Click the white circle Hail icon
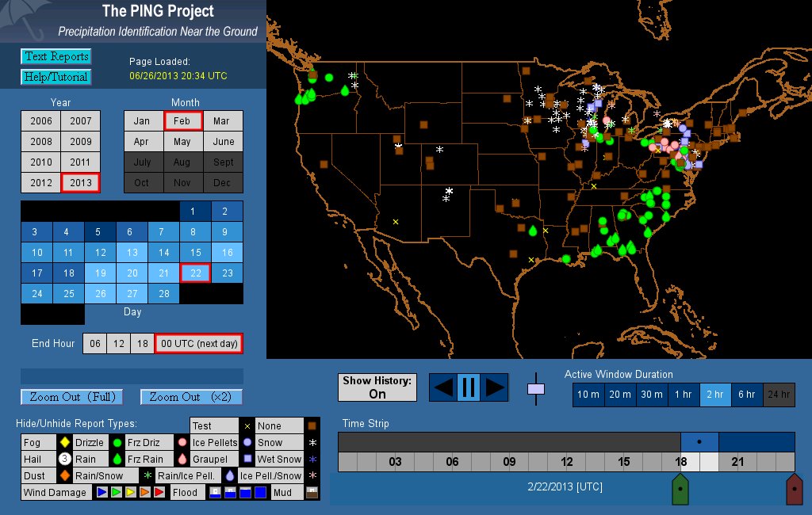The image size is (812, 515). point(64,459)
